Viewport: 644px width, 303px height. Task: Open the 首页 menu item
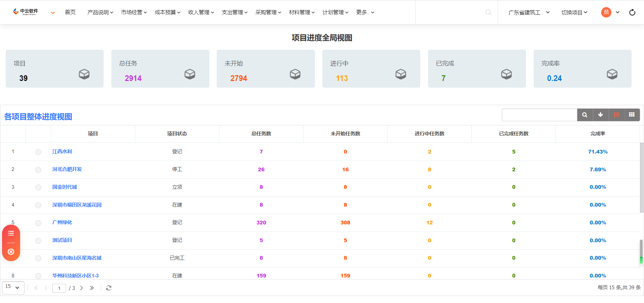pyautogui.click(x=70, y=12)
